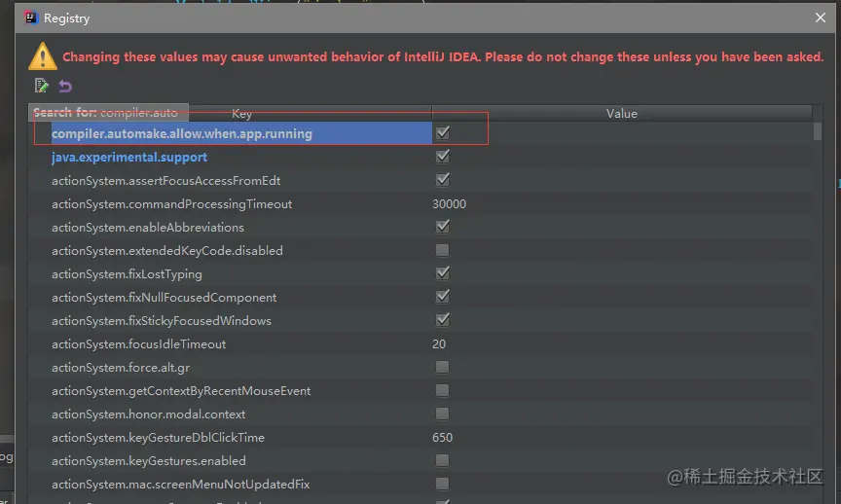Click the 30000 timeout value cell

[x=449, y=203]
